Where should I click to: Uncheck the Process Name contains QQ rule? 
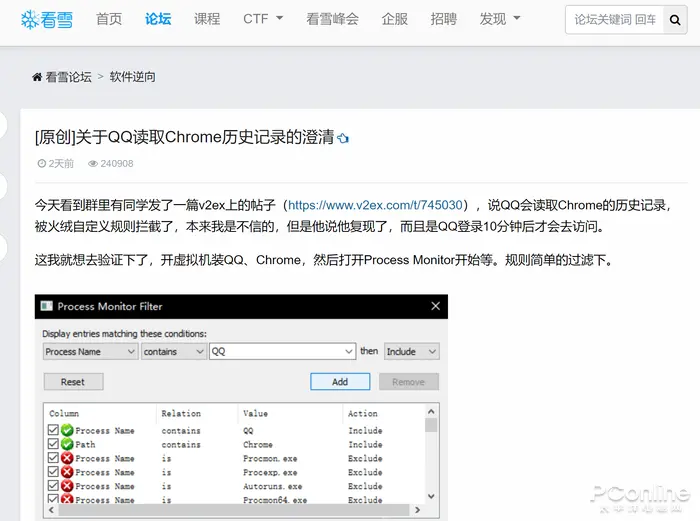(53, 430)
